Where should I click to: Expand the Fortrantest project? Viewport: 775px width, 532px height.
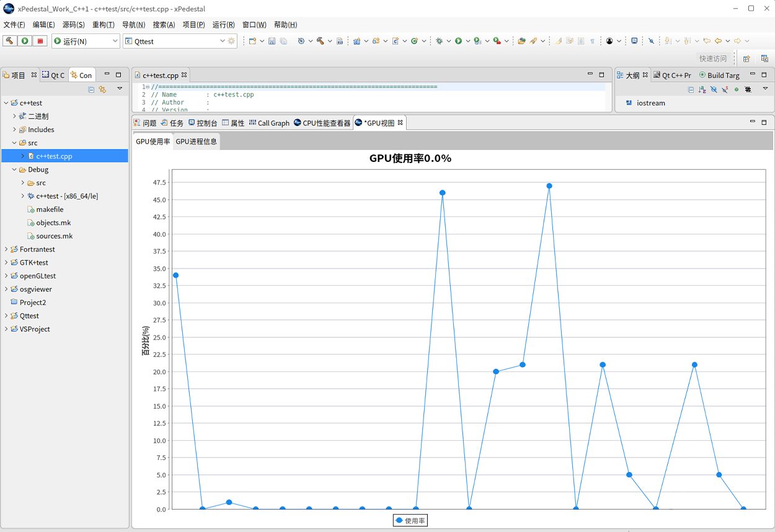point(6,249)
